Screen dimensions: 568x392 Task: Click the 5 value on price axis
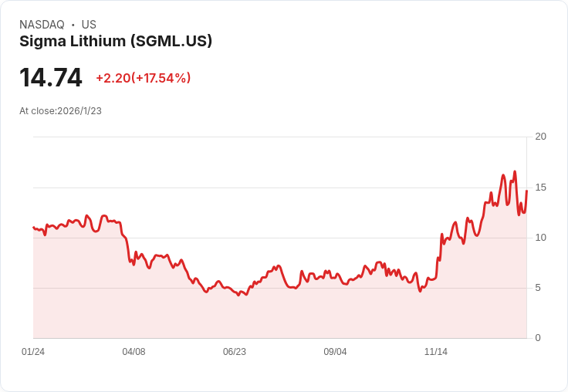point(538,288)
